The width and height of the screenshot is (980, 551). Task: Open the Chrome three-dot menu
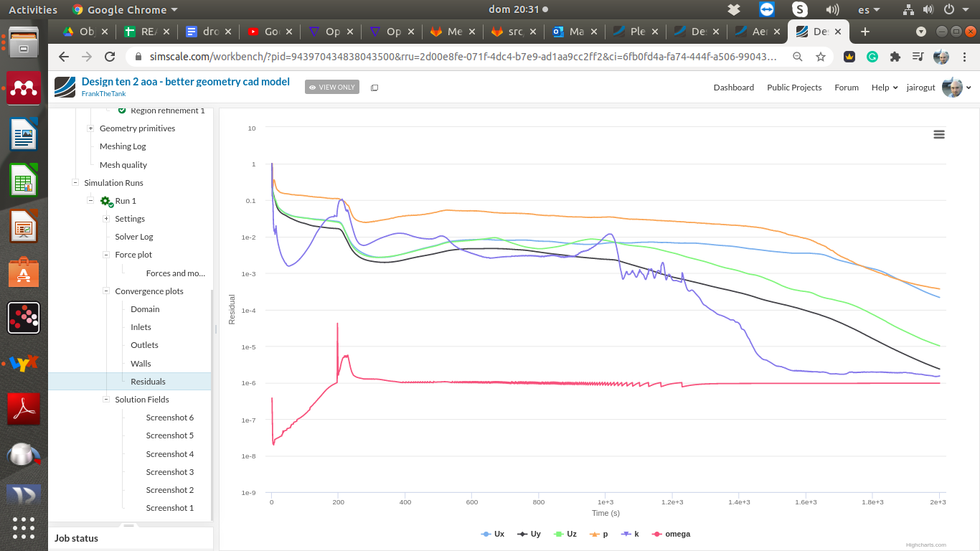click(x=964, y=57)
